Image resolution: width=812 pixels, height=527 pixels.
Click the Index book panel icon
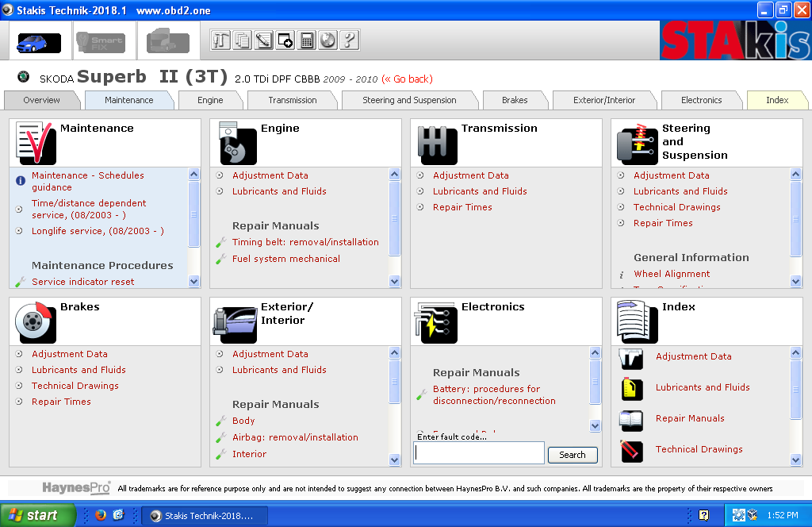click(x=637, y=321)
